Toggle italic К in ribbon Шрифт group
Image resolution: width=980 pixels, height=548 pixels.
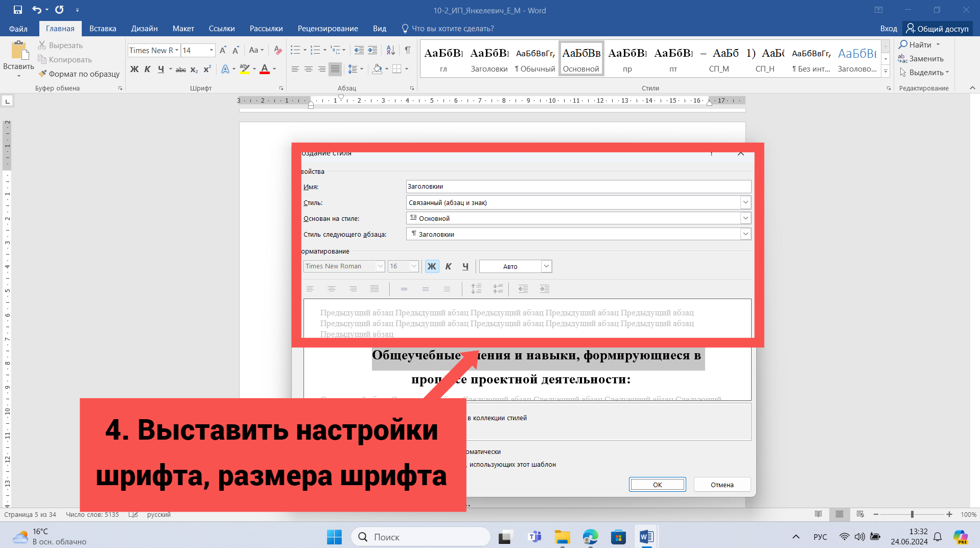tap(148, 69)
